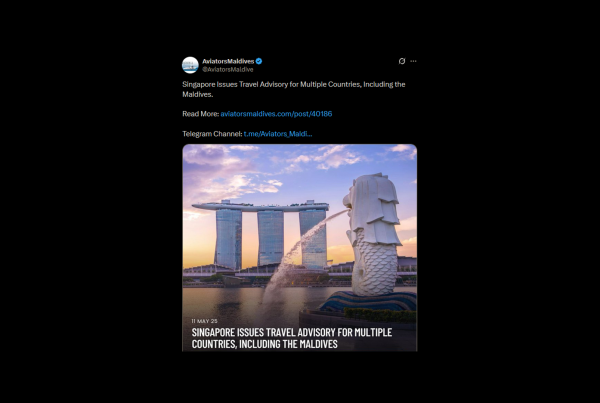600x403 pixels.
Task: Open the @AviatorsMaldive handle
Action: pos(228,69)
